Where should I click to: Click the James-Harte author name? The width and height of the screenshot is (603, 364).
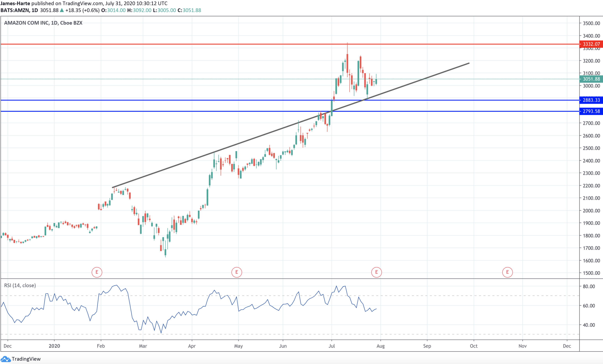pyautogui.click(x=15, y=4)
